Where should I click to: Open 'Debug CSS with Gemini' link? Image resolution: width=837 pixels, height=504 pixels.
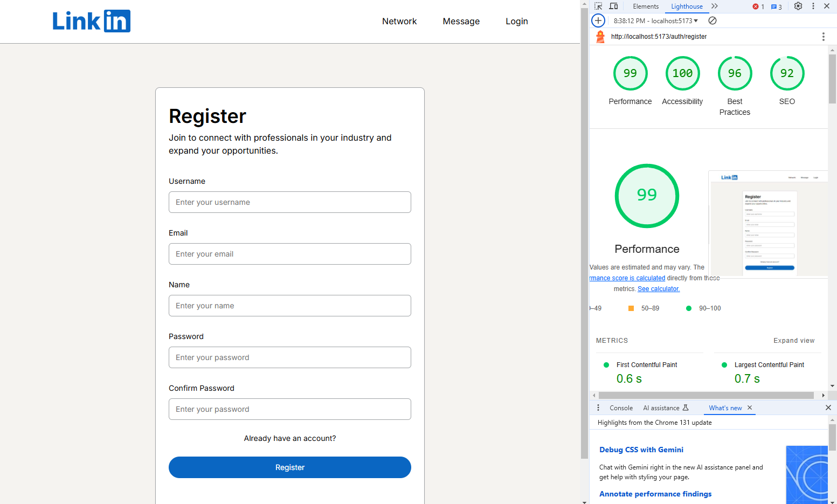pyautogui.click(x=641, y=450)
